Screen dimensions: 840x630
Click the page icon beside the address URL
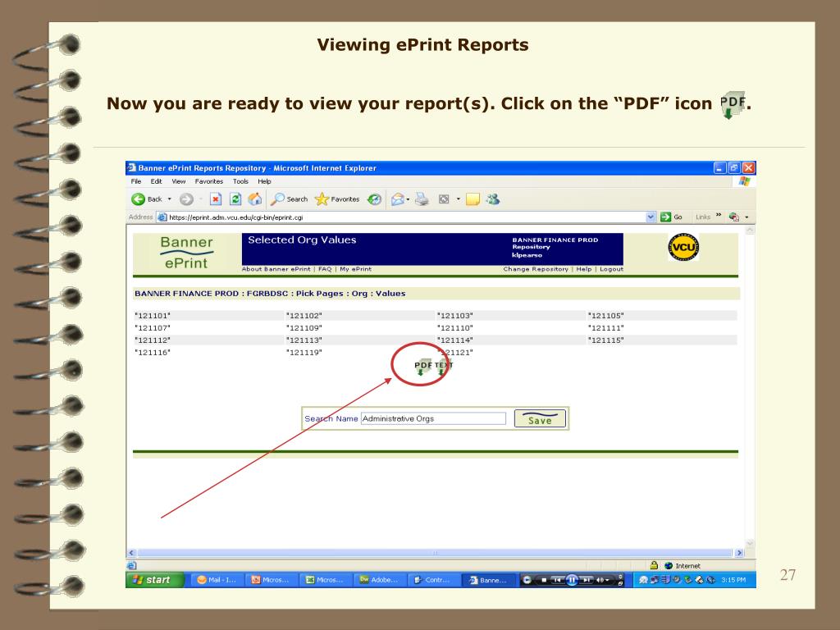[x=162, y=217]
